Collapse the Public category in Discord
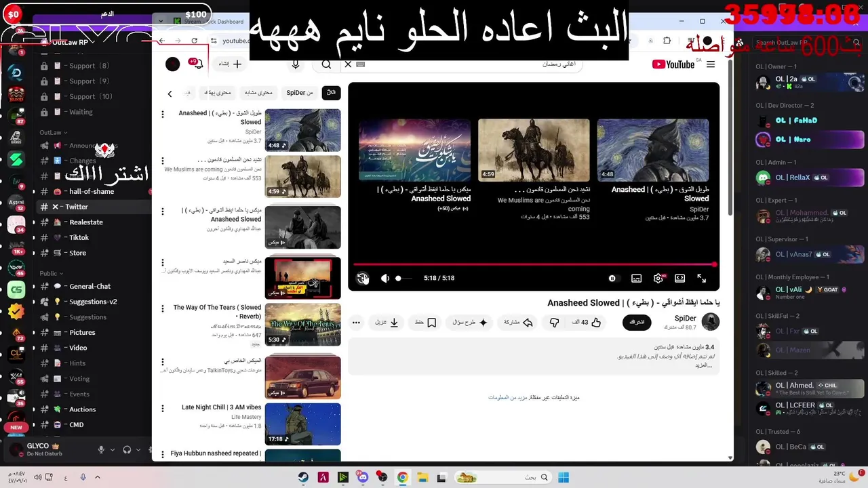 point(52,273)
